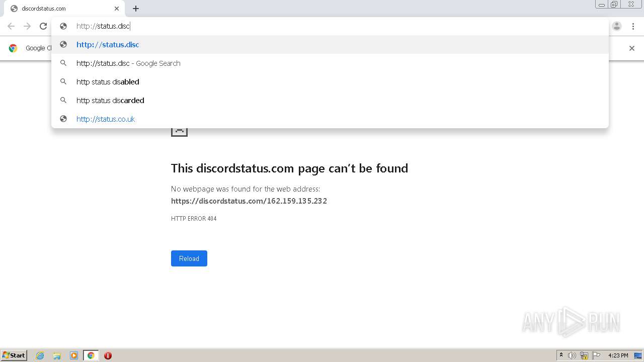Open Windows Media Player from the taskbar
Image resolution: width=644 pixels, height=362 pixels.
74,355
